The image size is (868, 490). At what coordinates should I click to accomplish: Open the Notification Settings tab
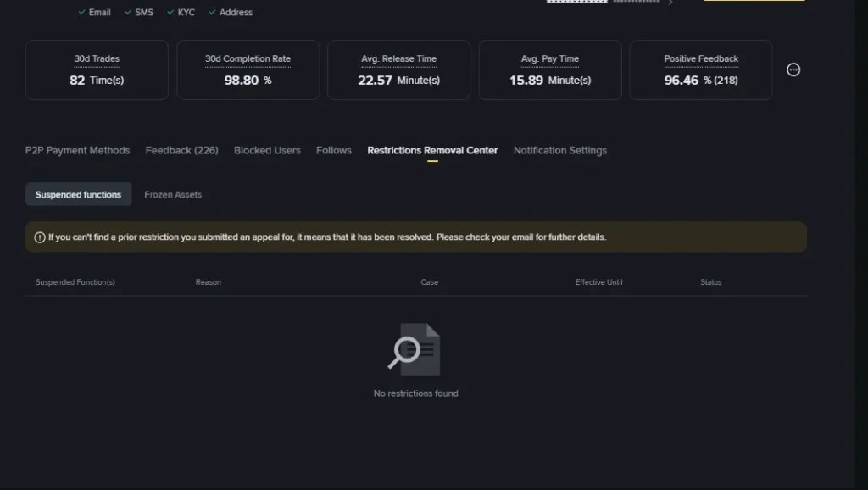(560, 150)
